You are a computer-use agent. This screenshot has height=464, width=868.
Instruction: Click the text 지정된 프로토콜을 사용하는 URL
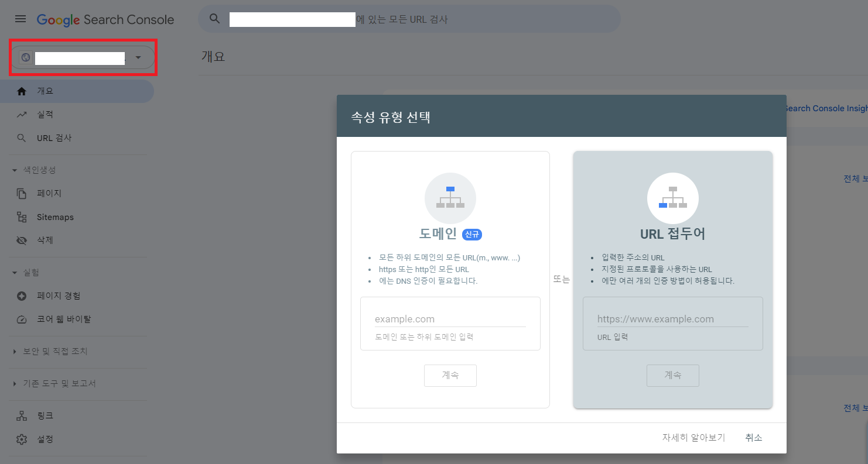657,270
